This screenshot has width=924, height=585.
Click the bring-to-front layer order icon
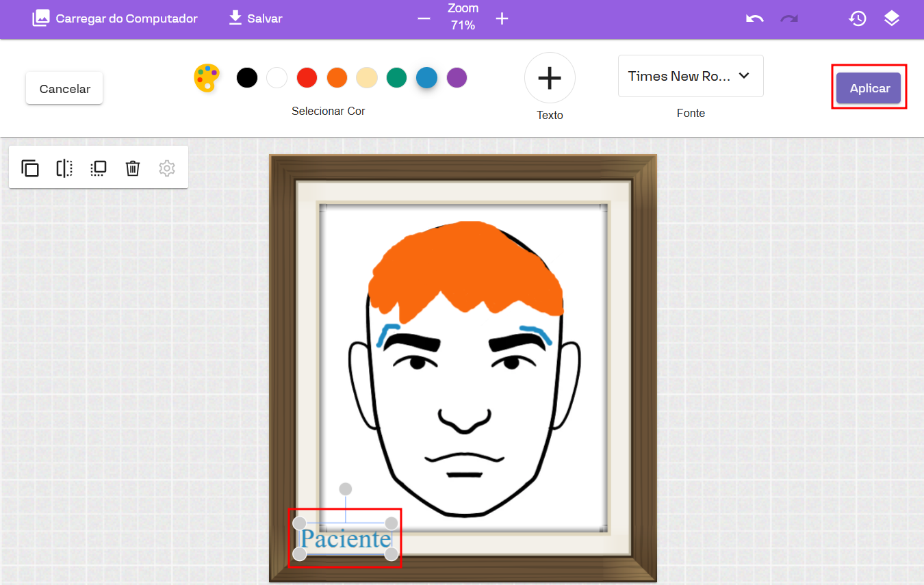point(99,168)
